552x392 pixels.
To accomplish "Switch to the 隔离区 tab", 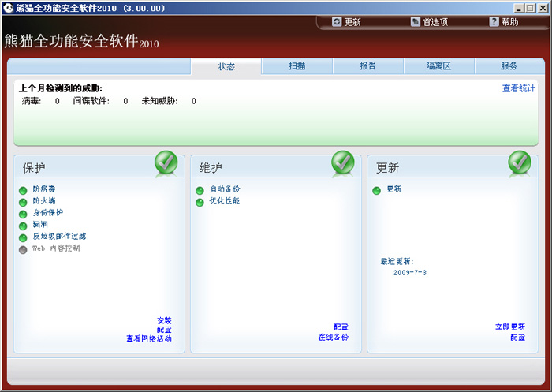I will (x=438, y=66).
